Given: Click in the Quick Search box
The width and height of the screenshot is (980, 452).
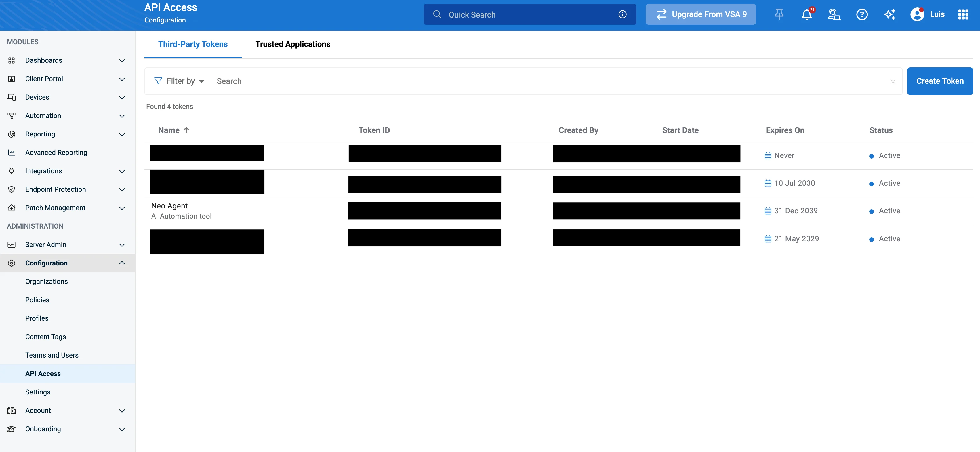Looking at the screenshot, I should click(530, 14).
